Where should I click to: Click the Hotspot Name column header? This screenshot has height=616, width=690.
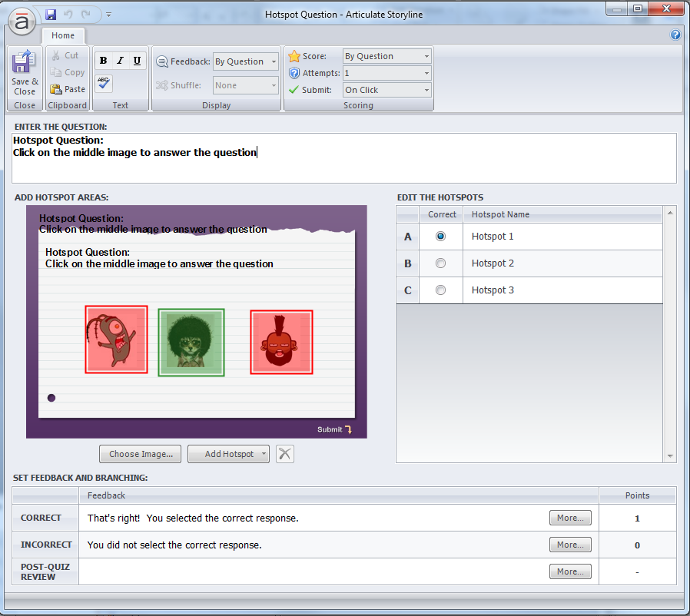tap(562, 214)
